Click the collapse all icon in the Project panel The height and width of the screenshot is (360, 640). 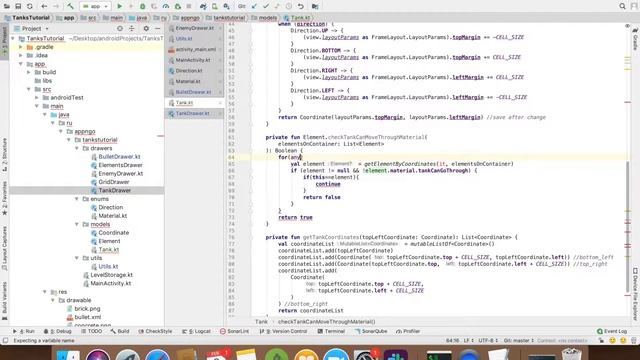coord(131,29)
